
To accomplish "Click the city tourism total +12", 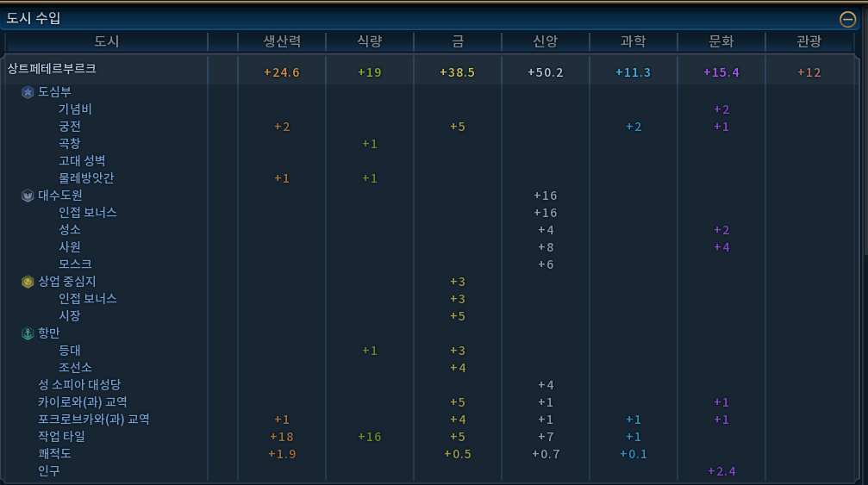I will pos(809,72).
